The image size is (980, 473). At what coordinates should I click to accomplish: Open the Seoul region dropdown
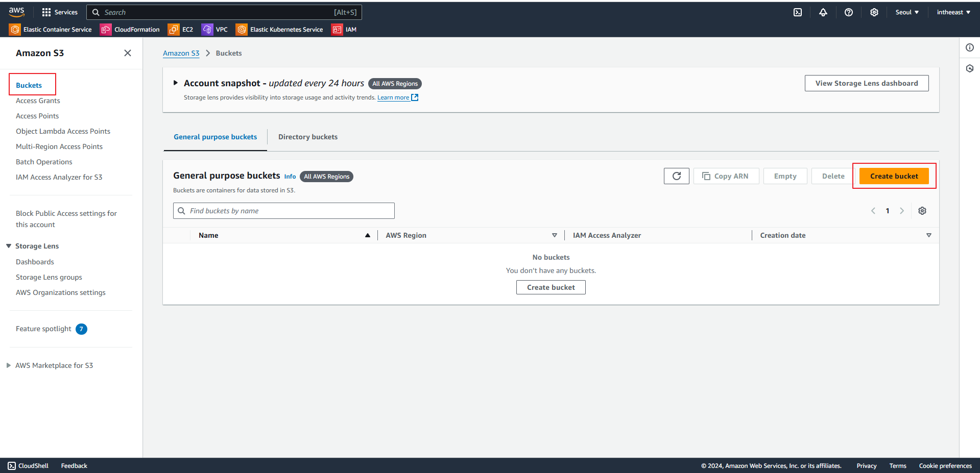(x=907, y=12)
